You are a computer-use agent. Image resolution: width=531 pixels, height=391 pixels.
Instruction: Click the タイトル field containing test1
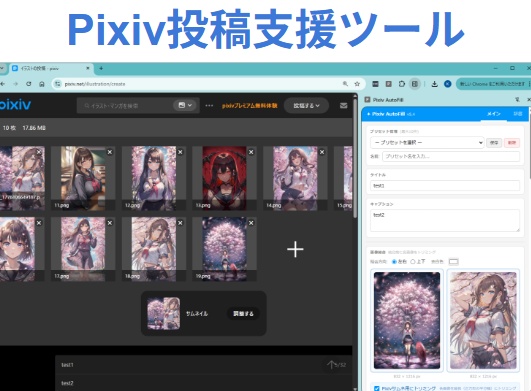coord(445,186)
